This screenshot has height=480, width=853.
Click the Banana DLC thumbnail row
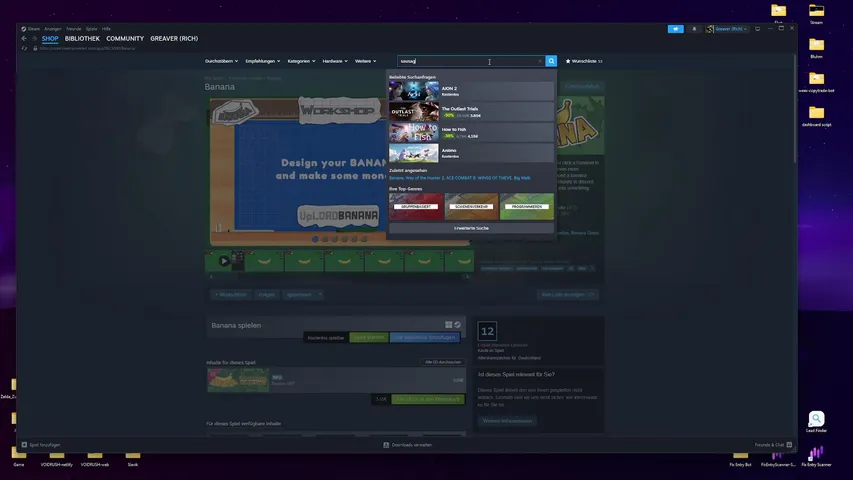(336, 380)
